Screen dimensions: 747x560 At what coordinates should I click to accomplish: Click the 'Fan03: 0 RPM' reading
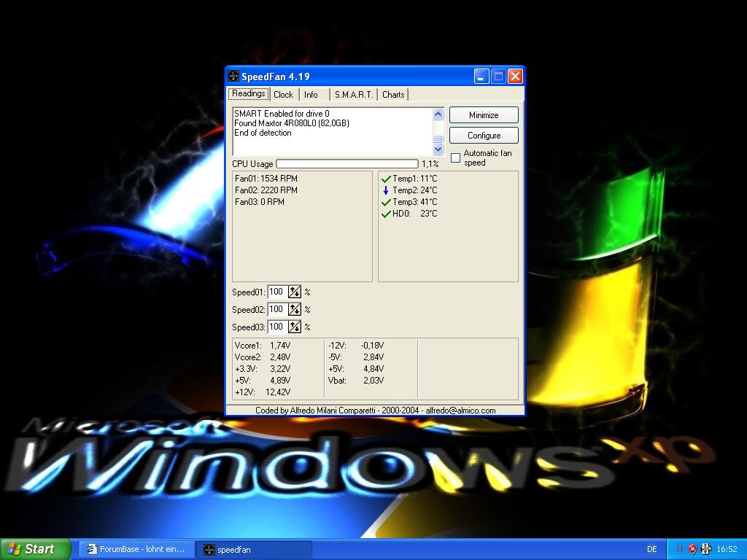click(259, 202)
